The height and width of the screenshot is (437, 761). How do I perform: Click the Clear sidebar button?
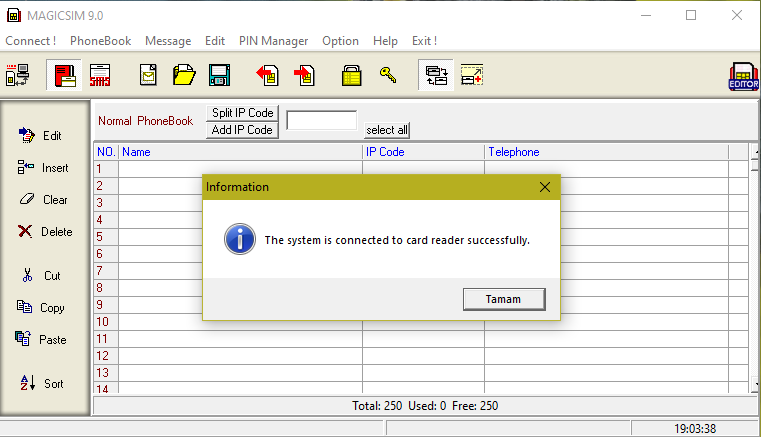click(x=43, y=200)
